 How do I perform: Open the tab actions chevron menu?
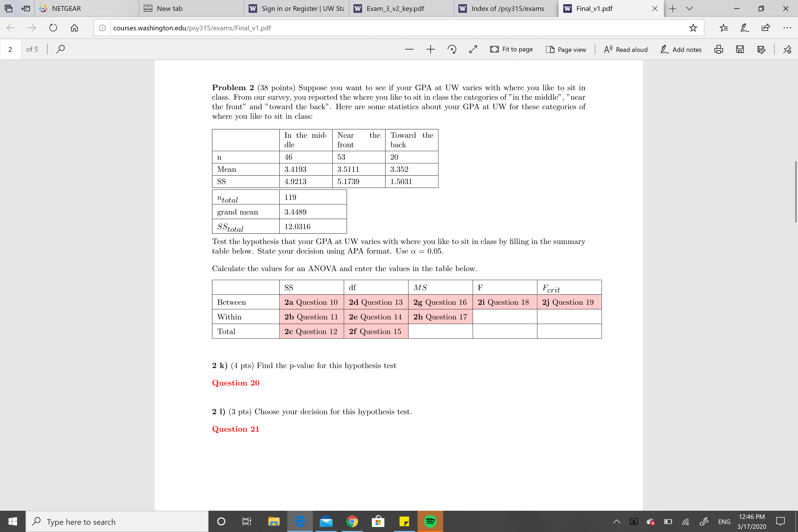(x=689, y=9)
